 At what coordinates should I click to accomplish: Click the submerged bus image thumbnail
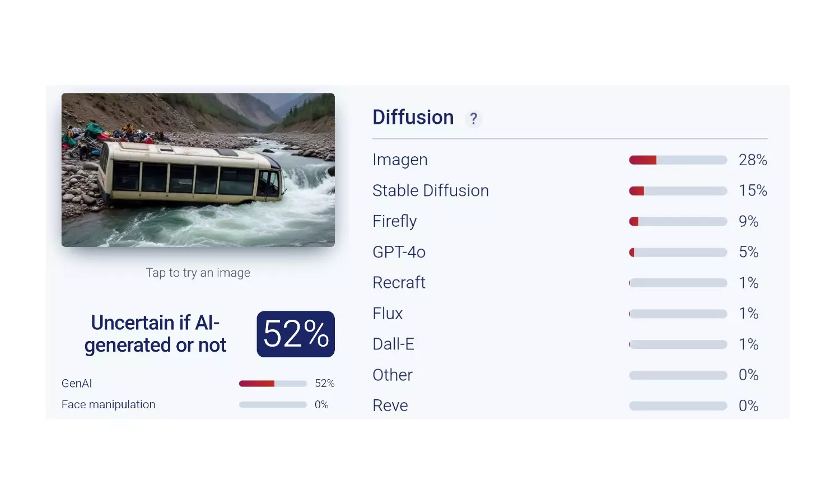[198, 170]
